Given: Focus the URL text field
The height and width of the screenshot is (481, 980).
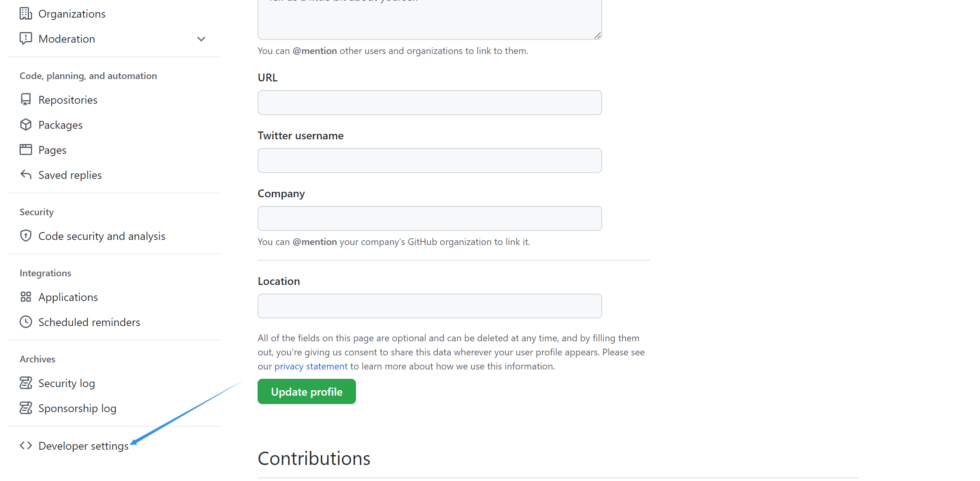Looking at the screenshot, I should point(430,103).
